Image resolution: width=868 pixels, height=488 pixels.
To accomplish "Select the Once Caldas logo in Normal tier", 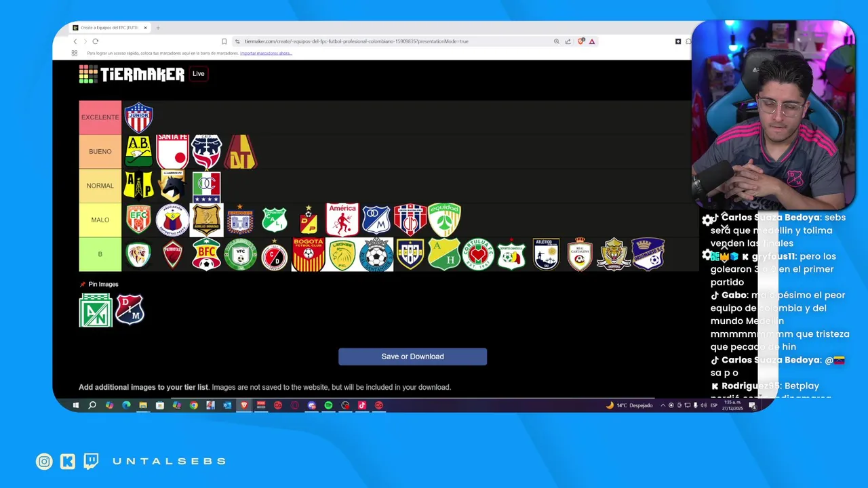I will pyautogui.click(x=206, y=185).
